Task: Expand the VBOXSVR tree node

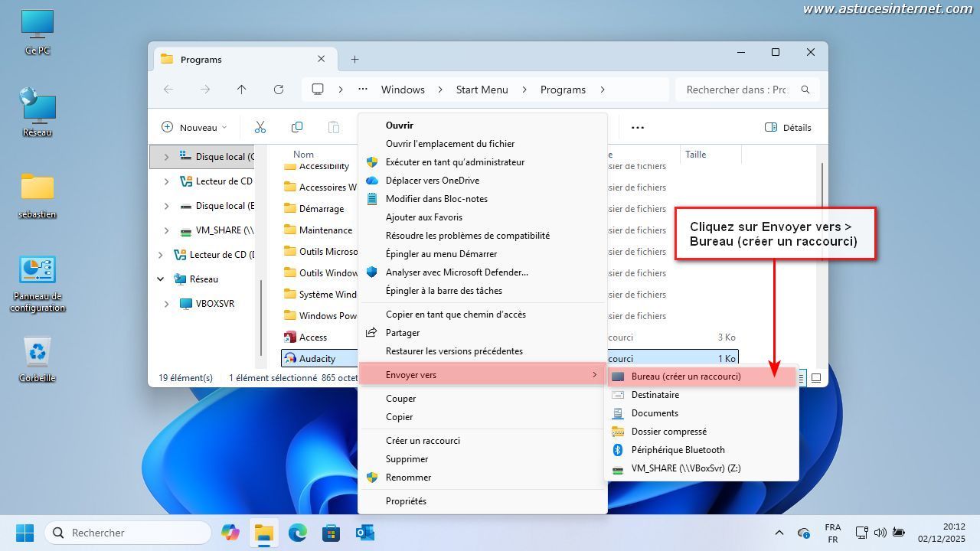Action: click(x=166, y=304)
